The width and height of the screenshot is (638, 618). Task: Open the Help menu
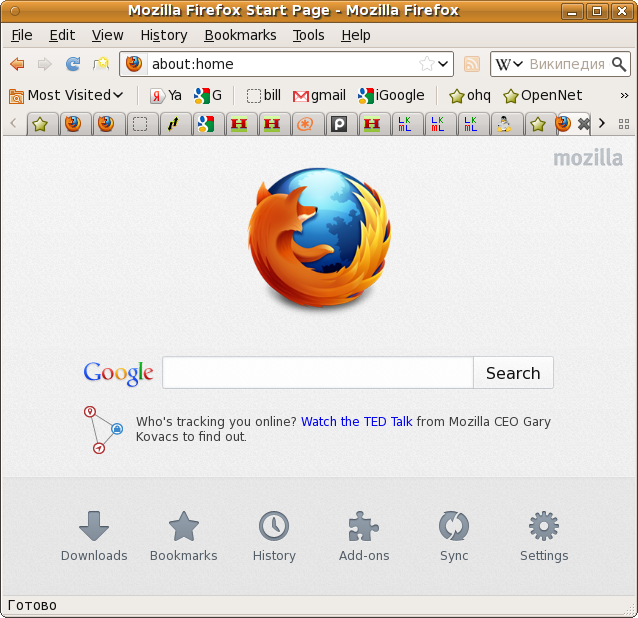(x=356, y=35)
